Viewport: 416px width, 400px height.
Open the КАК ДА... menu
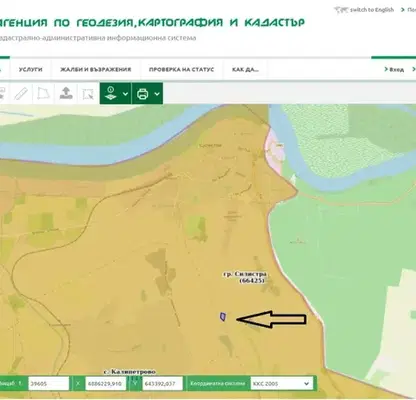click(245, 70)
